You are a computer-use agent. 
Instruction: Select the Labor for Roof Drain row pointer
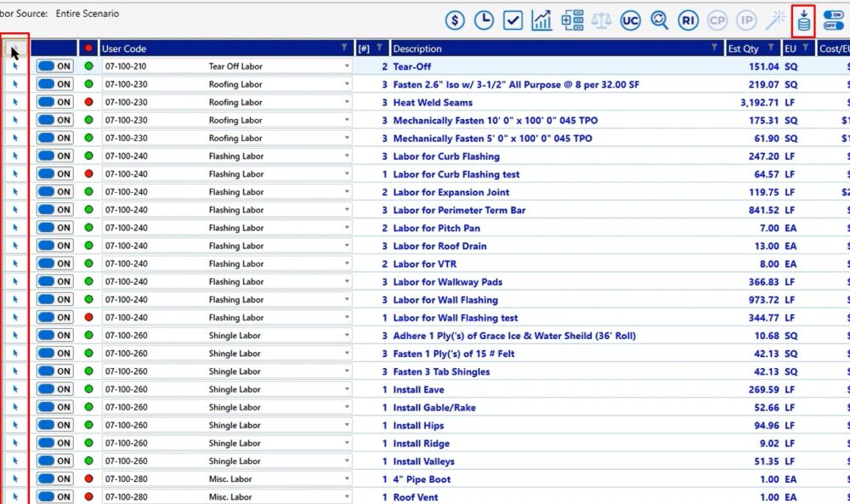[x=15, y=246]
